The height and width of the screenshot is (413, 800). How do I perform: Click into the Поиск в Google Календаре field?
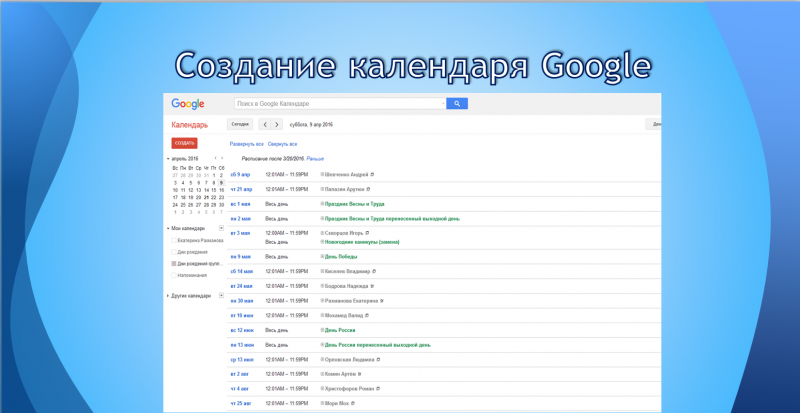pyautogui.click(x=337, y=104)
